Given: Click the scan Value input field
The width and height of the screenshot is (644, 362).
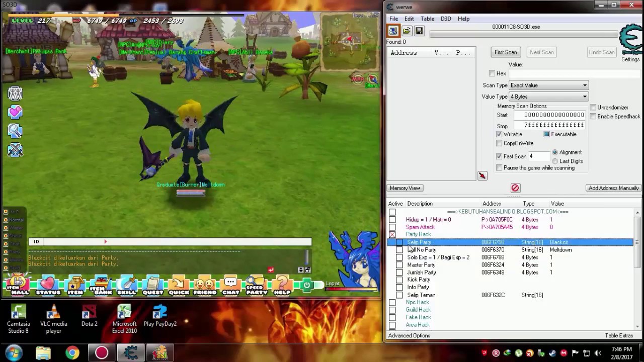Looking at the screenshot, I should tap(574, 73).
